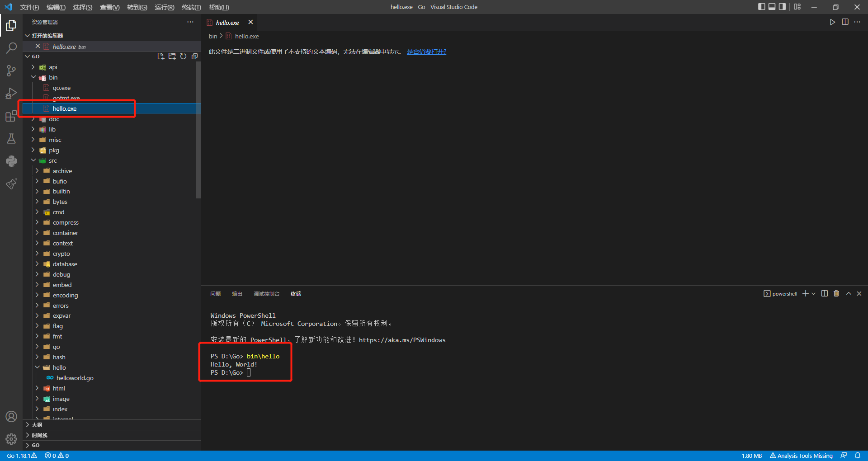
Task: Open helloworld.go in the file tree
Action: point(75,378)
